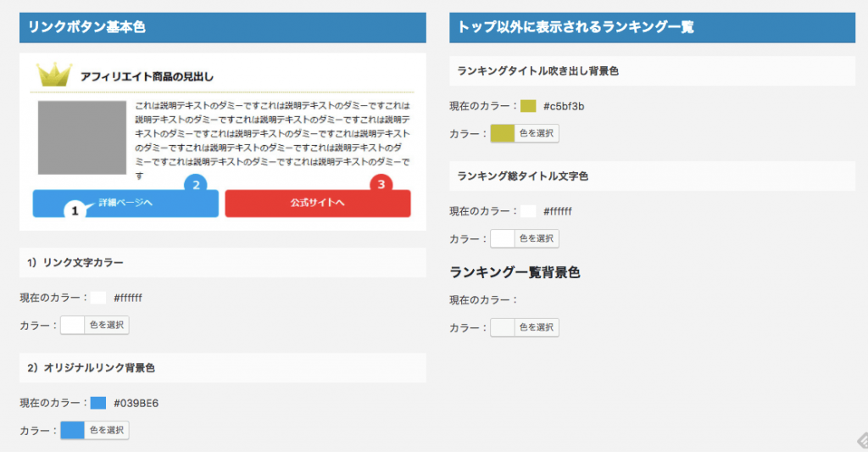The image size is (868, 452).
Task: Open 色を選択 under ランキングタイトル吹き出し背景色
Action: click(536, 133)
